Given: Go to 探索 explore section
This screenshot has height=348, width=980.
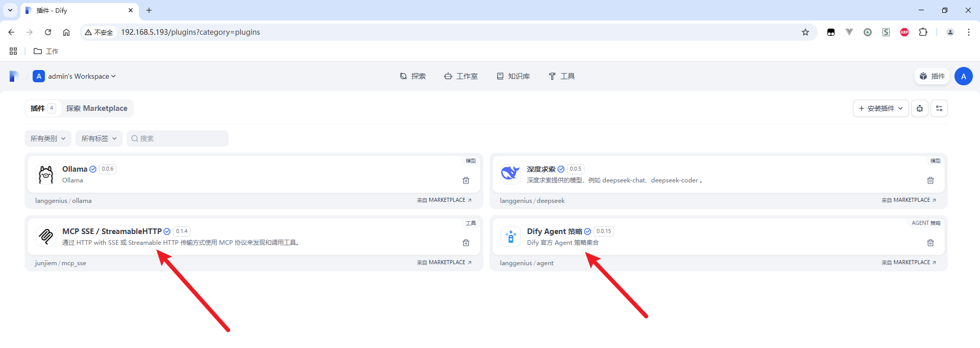Looking at the screenshot, I should click(412, 76).
